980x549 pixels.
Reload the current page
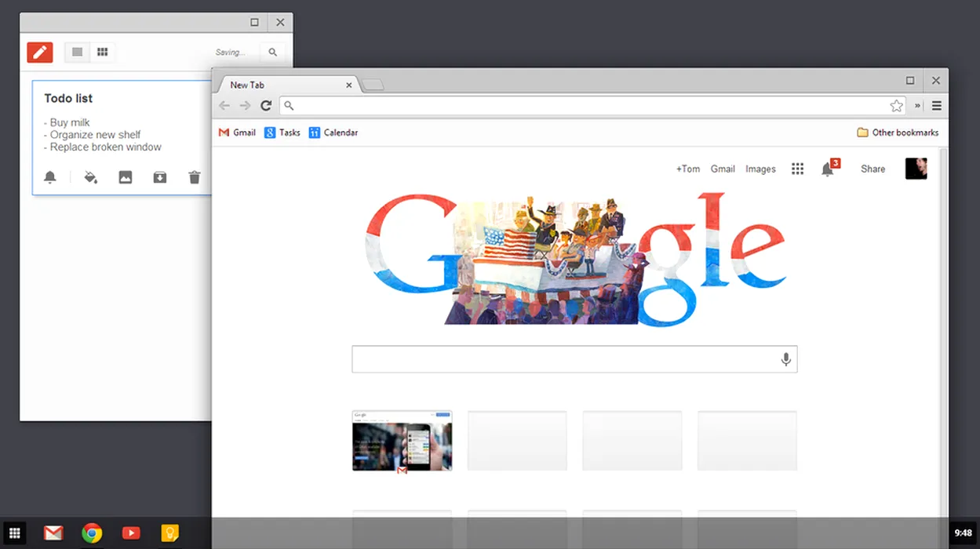click(266, 105)
